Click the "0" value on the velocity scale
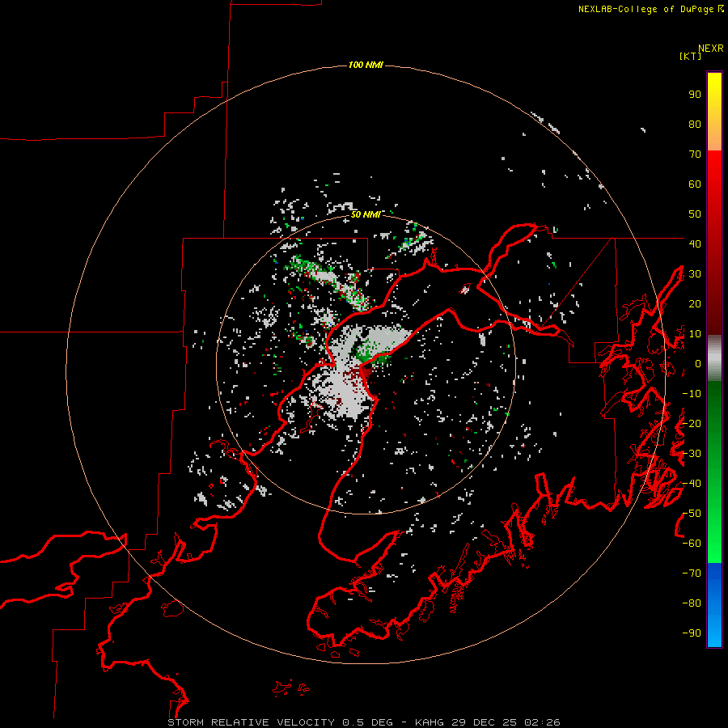This screenshot has width=728, height=728. (698, 363)
